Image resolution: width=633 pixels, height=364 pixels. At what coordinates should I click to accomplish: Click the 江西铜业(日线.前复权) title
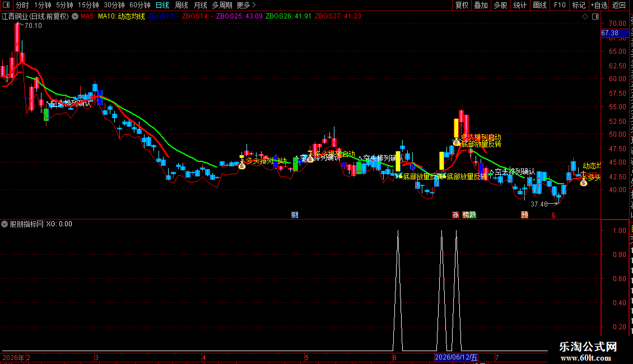[x=35, y=16]
